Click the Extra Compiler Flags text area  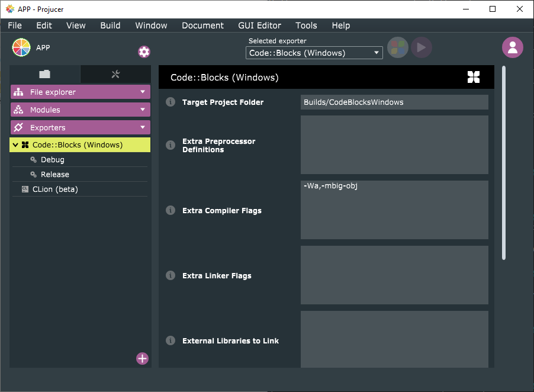point(394,210)
